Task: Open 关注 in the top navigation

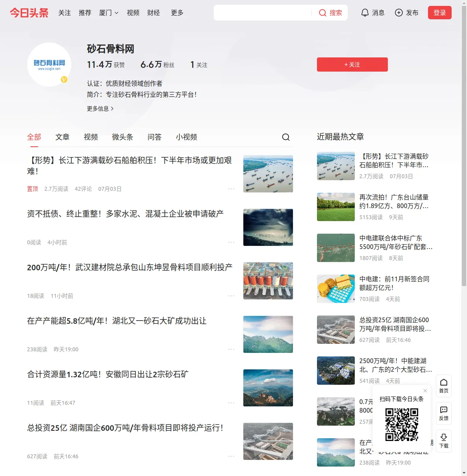Action: tap(65, 13)
